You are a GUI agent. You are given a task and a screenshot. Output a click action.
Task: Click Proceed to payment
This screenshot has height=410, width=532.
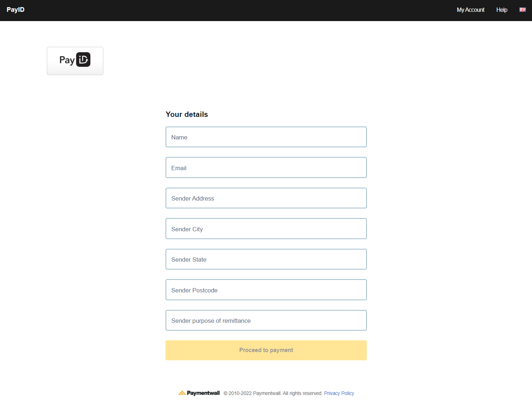(x=266, y=350)
